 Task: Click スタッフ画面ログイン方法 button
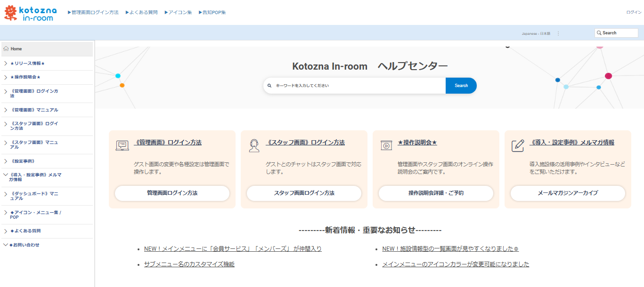(x=304, y=193)
